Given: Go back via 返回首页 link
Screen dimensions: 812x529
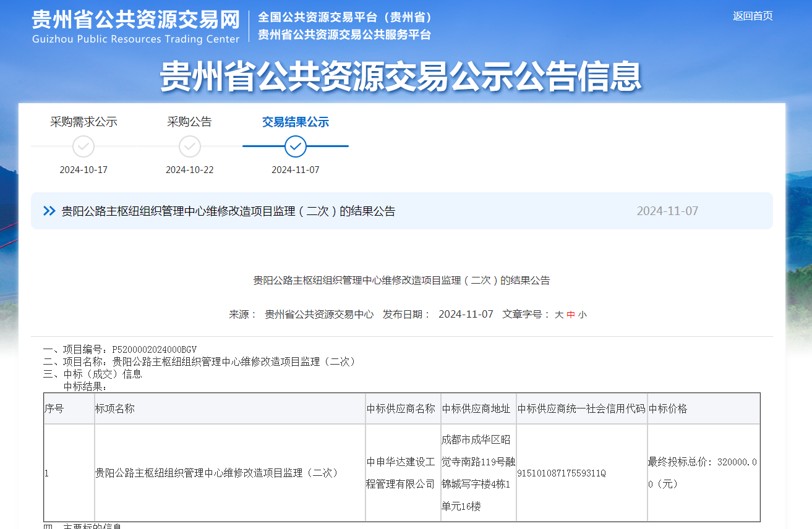Looking at the screenshot, I should click(753, 16).
